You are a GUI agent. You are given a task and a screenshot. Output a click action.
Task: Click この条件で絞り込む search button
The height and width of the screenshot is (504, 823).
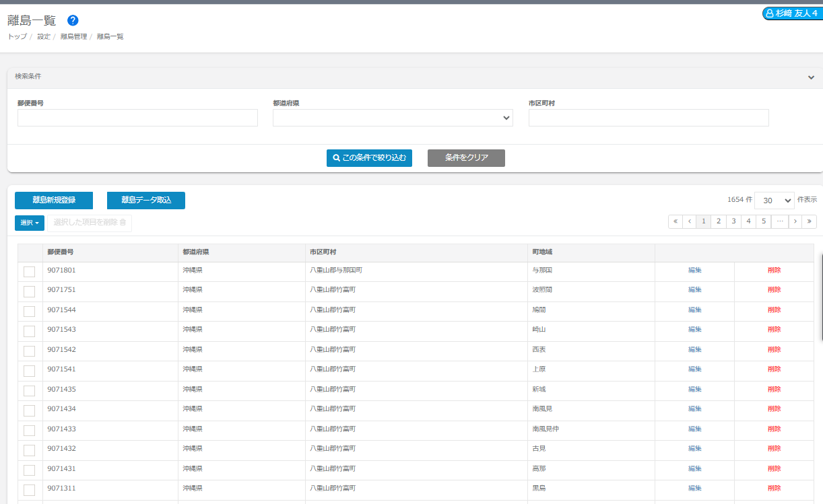coord(369,158)
